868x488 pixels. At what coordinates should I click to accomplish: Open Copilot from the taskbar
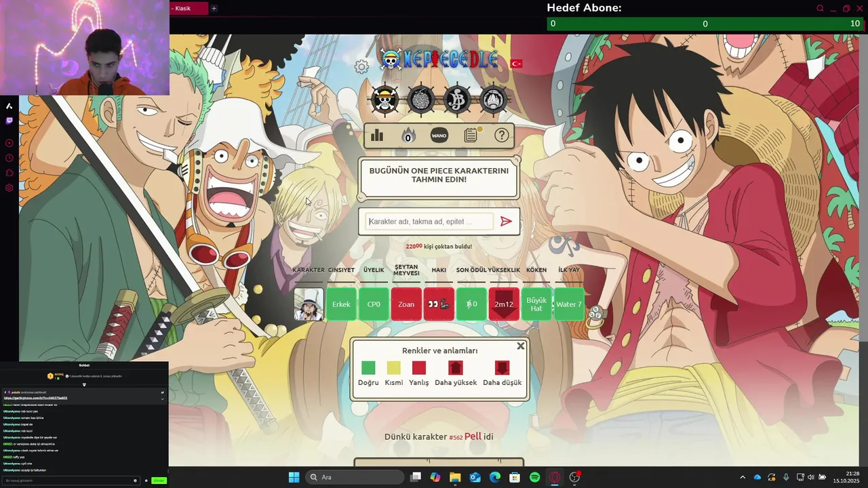coord(435,477)
